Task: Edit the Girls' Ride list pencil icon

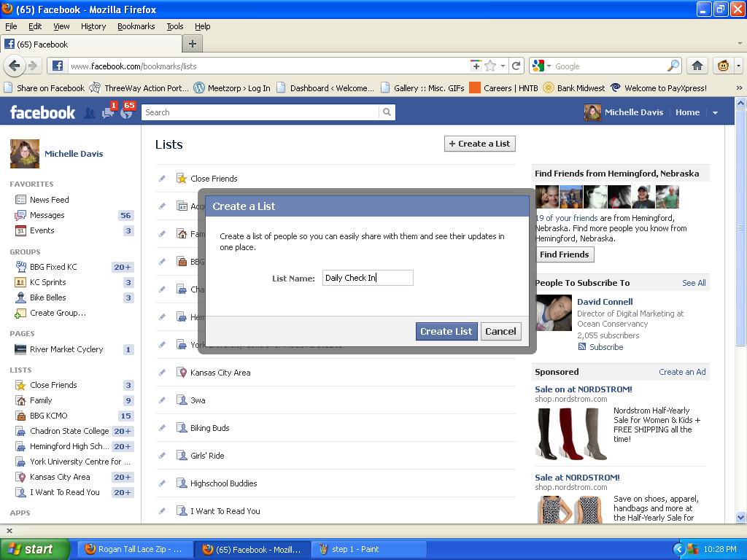Action: [163, 455]
